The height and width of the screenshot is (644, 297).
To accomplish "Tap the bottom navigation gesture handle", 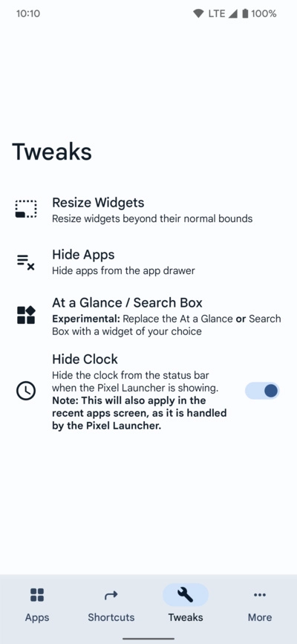I will 148,639.
